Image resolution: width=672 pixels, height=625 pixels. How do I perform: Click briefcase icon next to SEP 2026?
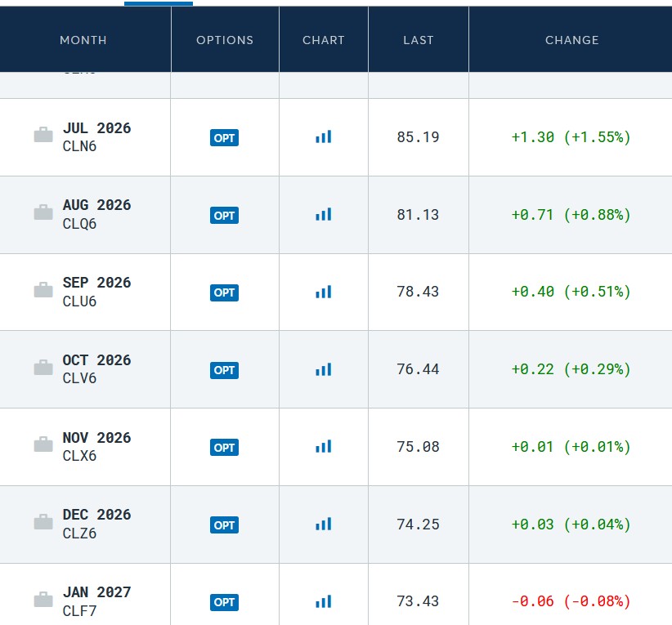[43, 289]
